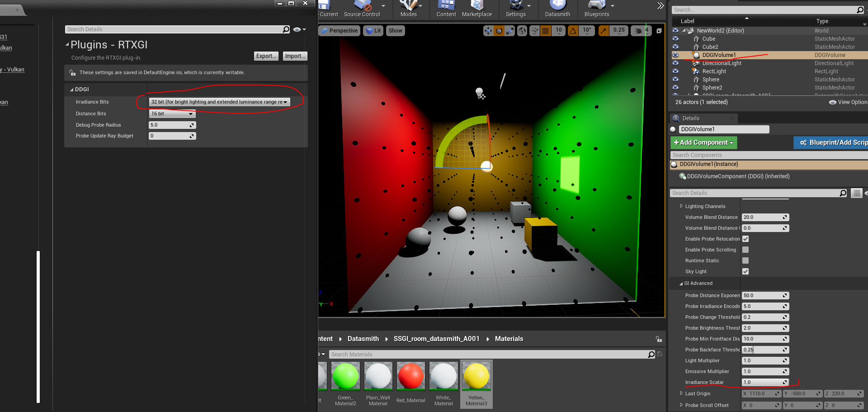Toggle grid snapping in the viewport toolbar
This screenshot has height=412, width=868.
pos(546,31)
